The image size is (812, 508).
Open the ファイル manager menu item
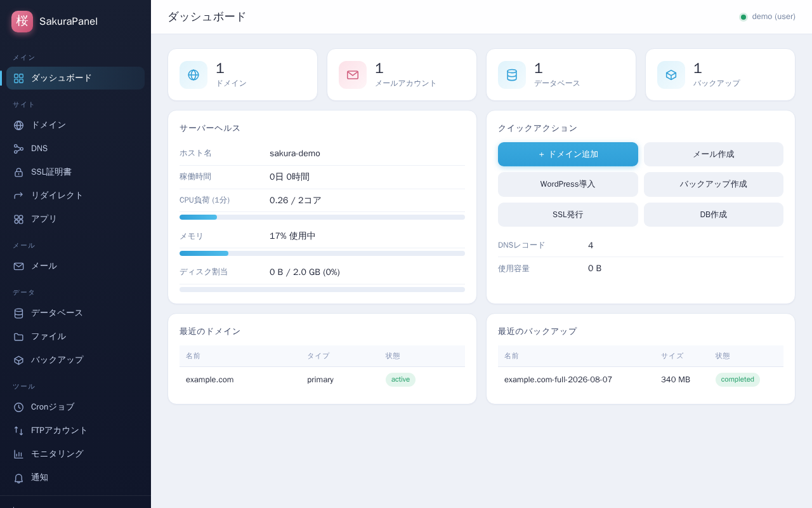pyautogui.click(x=75, y=337)
